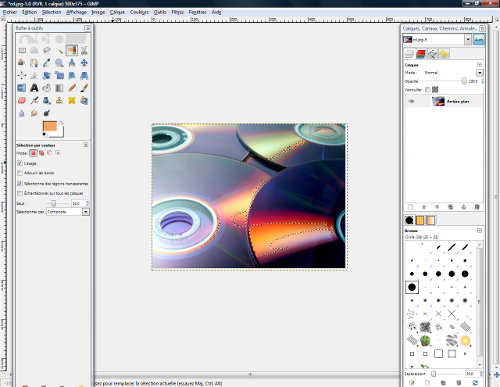Select the Rotate tool
500x387 pixels.
tap(47, 75)
